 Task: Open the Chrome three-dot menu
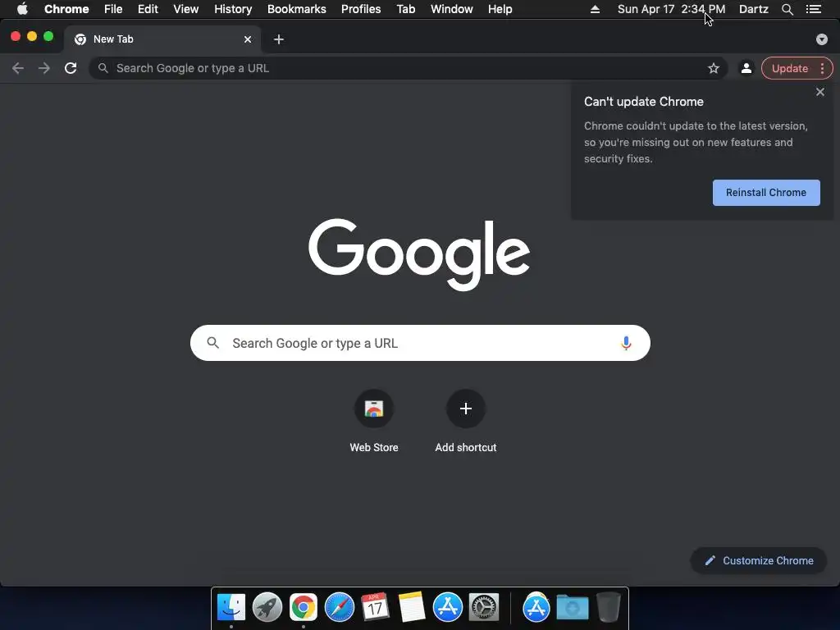[x=822, y=68]
